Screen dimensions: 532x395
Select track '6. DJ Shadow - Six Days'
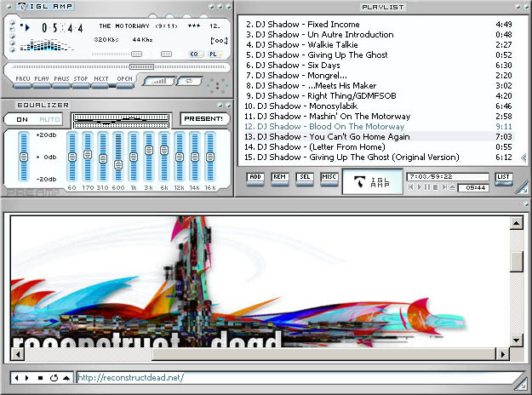pos(379,66)
